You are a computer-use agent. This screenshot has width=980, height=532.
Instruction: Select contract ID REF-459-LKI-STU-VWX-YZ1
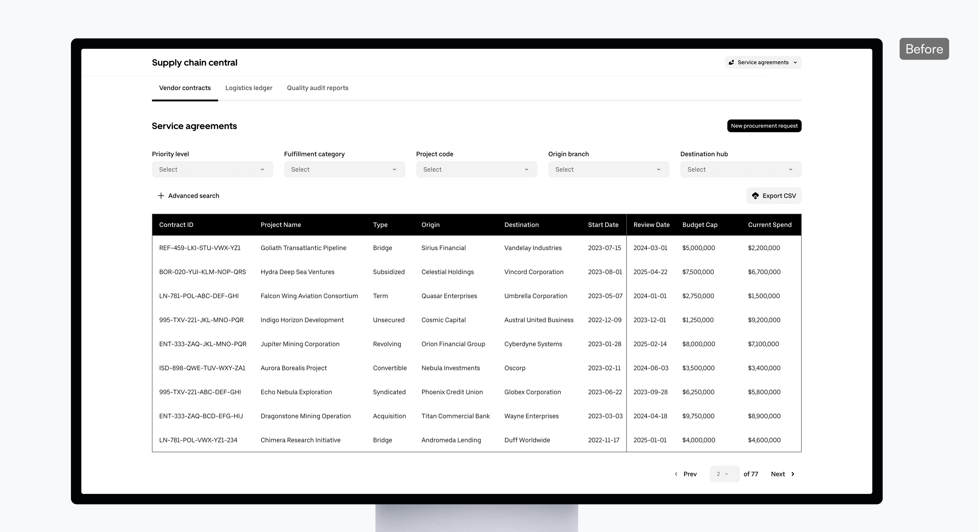200,248
